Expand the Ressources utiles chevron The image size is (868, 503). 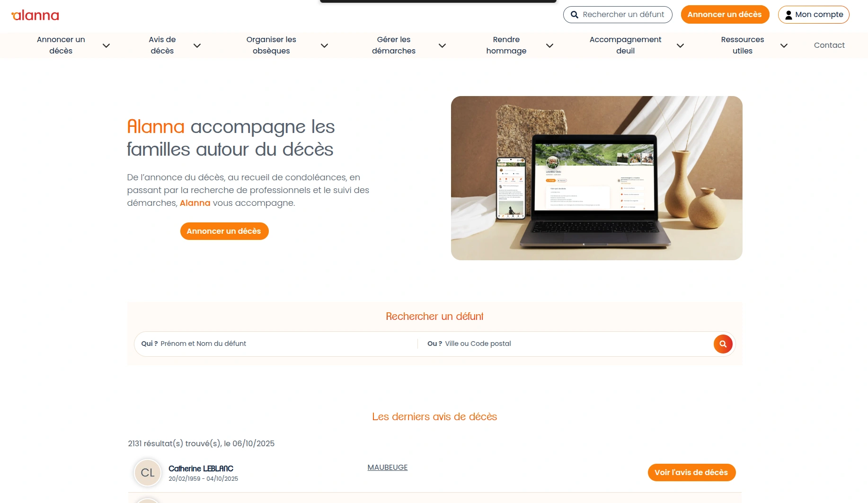click(x=784, y=46)
